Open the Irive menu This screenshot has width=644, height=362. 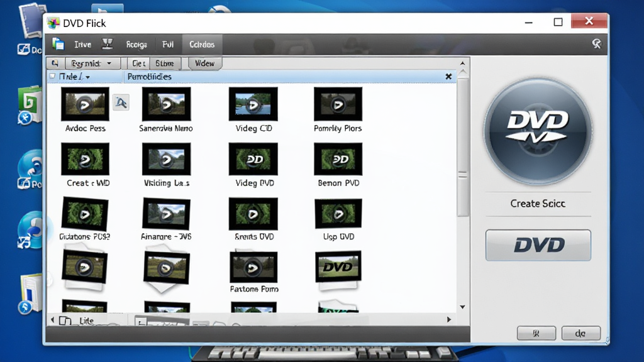click(82, 45)
